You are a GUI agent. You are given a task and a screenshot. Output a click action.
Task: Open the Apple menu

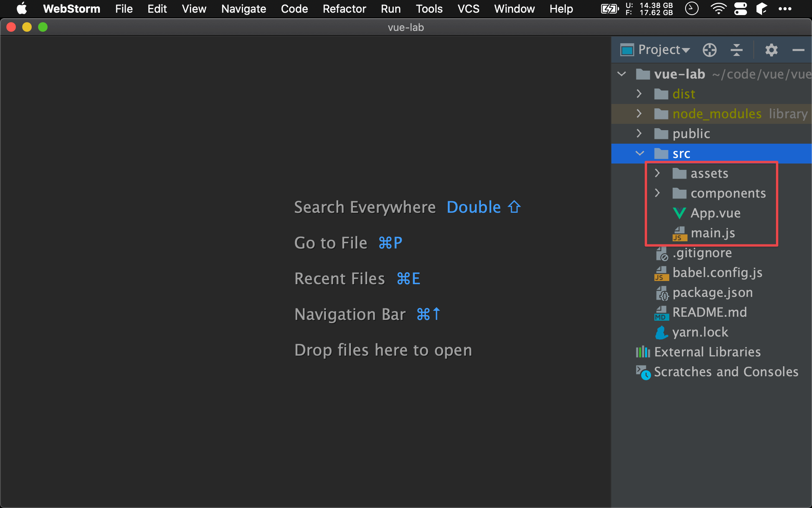22,9
